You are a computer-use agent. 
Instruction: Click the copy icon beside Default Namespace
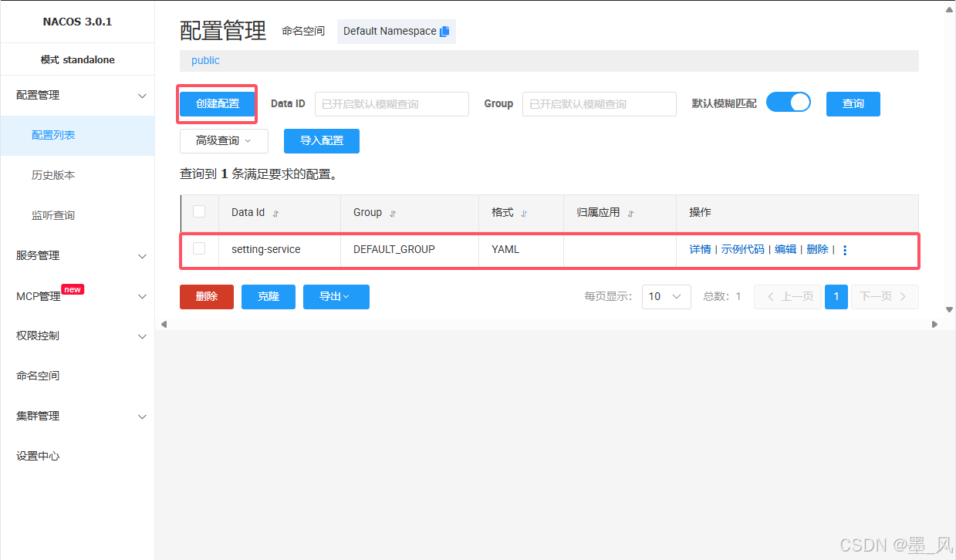click(444, 31)
